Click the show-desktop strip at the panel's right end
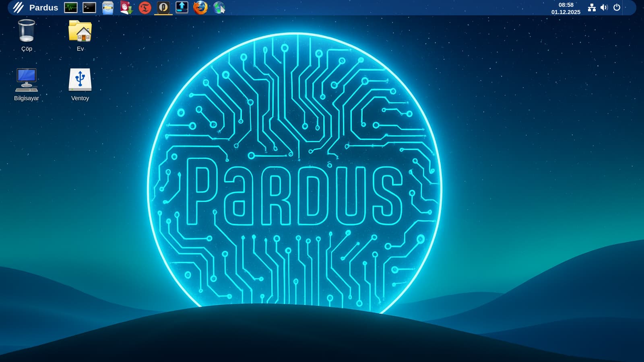This screenshot has width=644, height=362. pyautogui.click(x=629, y=8)
